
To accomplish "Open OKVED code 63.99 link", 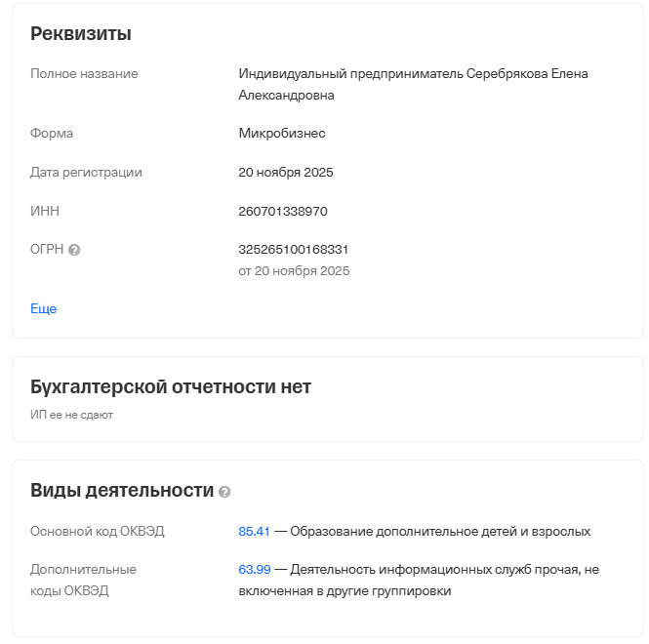I will point(254,569).
